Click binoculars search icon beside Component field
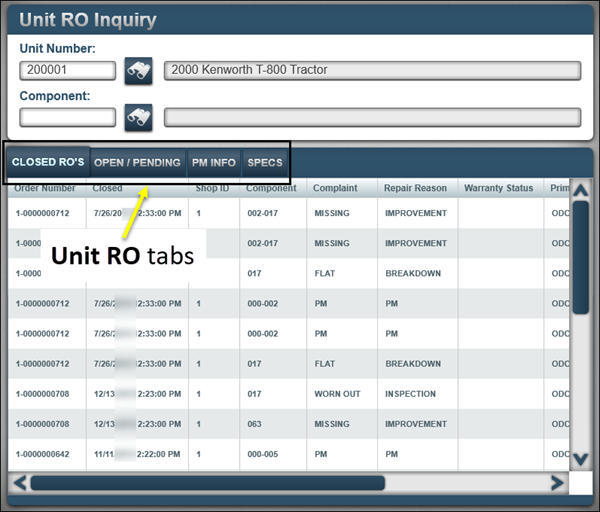This screenshot has height=512, width=600. (138, 117)
